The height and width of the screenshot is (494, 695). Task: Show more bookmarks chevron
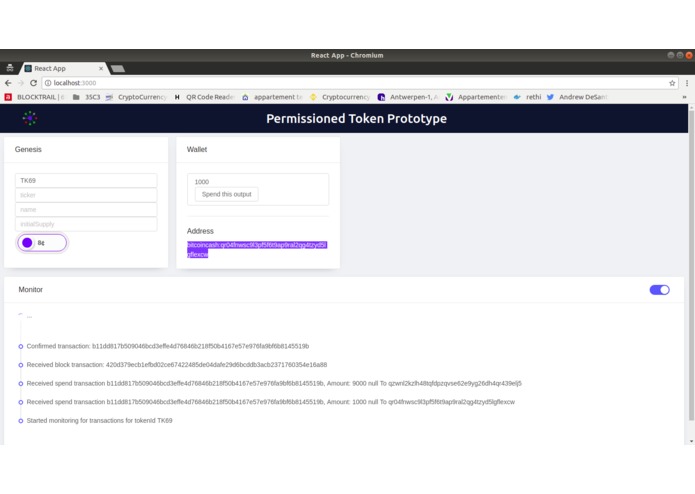(x=684, y=97)
